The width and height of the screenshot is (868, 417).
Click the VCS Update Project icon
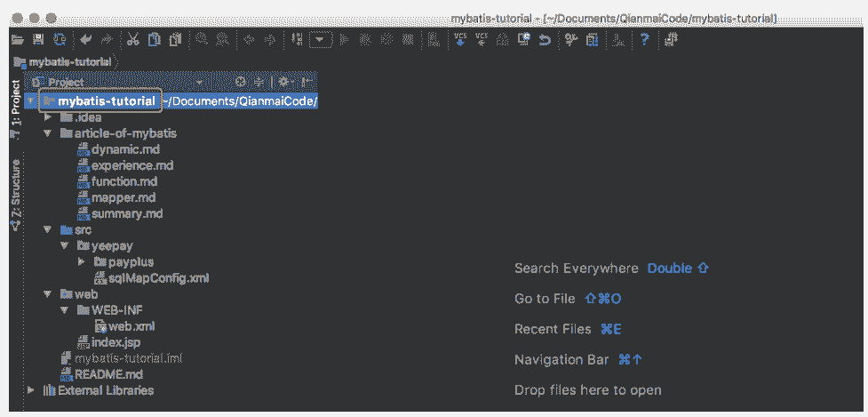pyautogui.click(x=460, y=40)
